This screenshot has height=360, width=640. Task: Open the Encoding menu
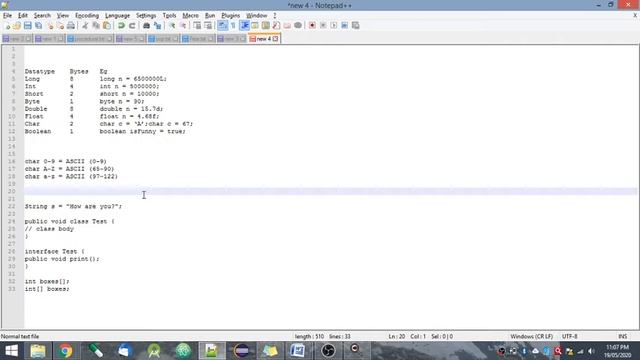tap(87, 16)
